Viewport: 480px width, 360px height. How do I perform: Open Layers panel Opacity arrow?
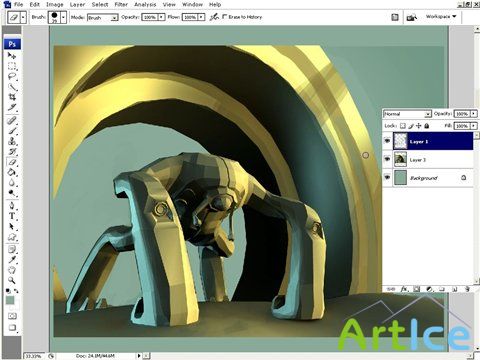(x=474, y=114)
